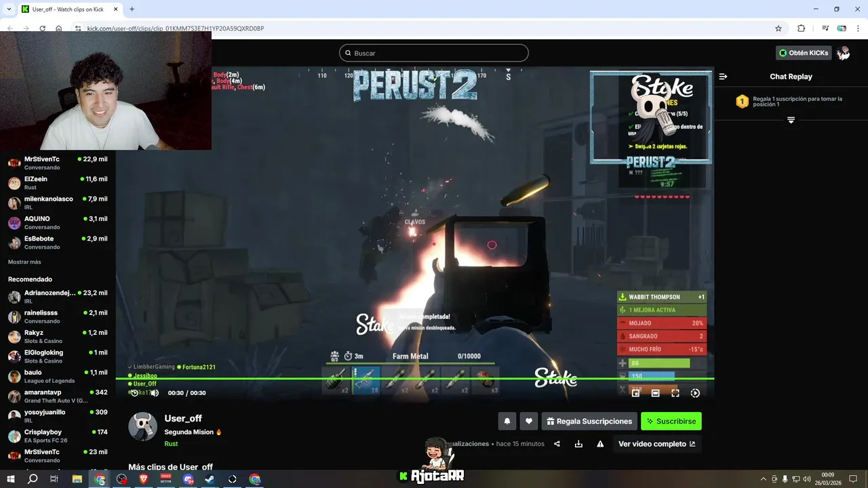
Task: Click Regala Suscripciones button
Action: pyautogui.click(x=589, y=421)
